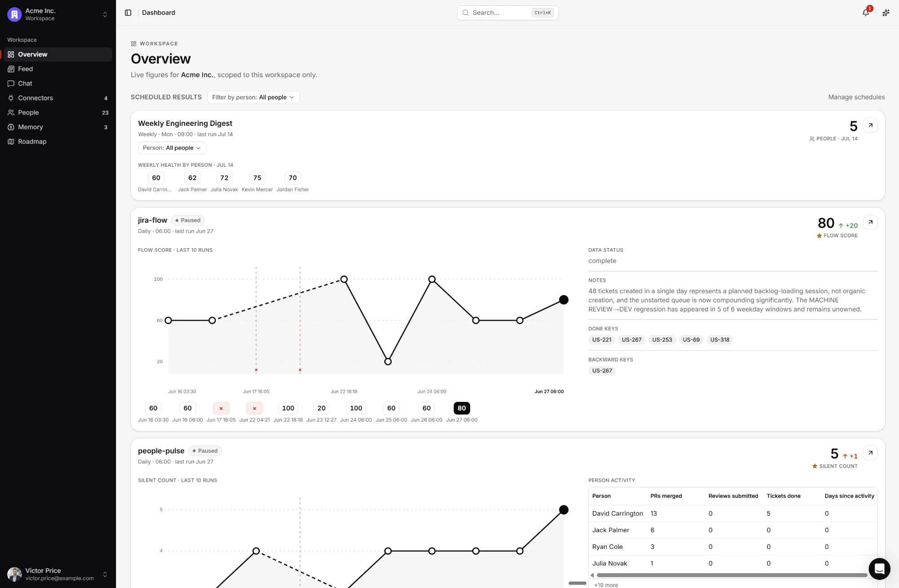Select David Carrington's health score 60

point(156,178)
